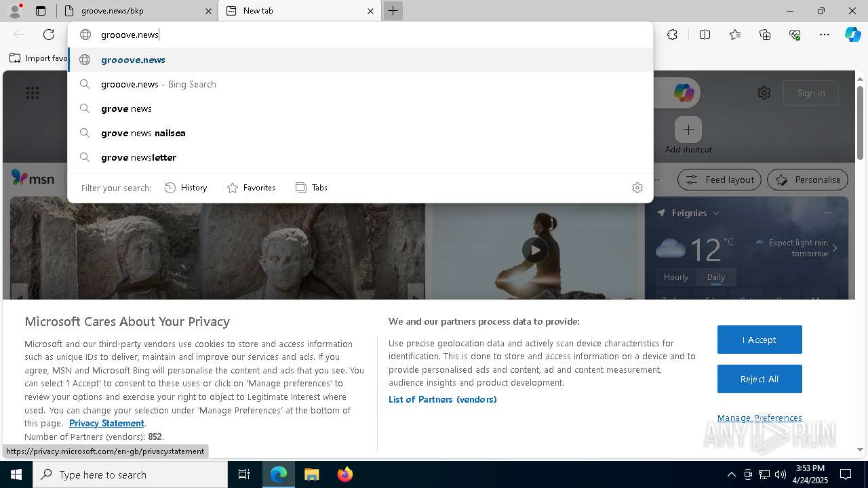Show hidden system tray icons
868x488 pixels.
click(731, 474)
